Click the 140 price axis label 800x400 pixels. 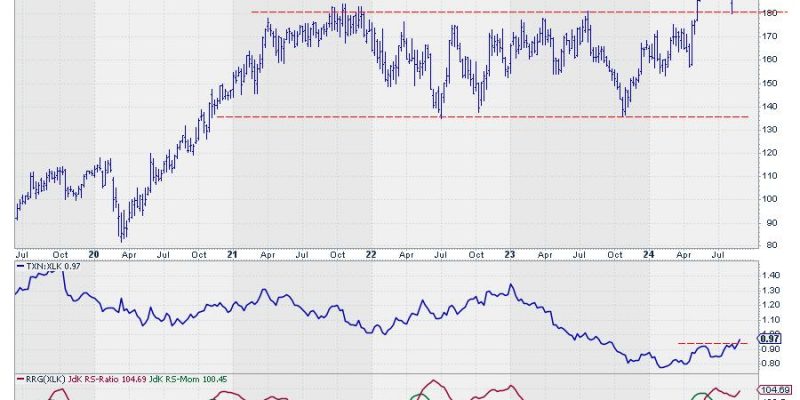(x=770, y=106)
